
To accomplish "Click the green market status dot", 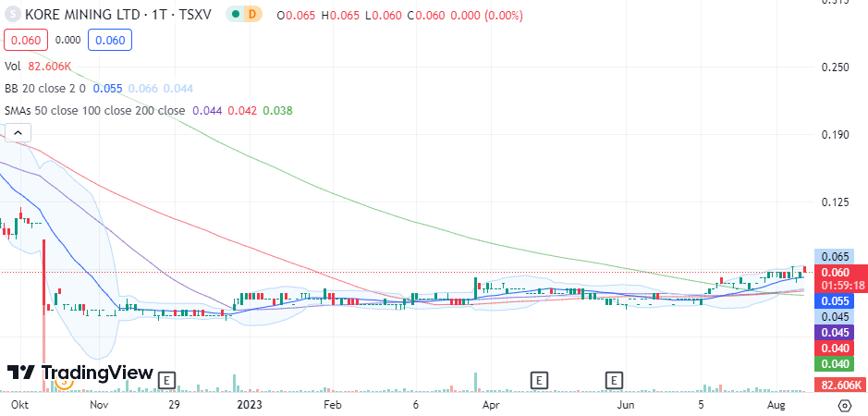I will point(237,15).
